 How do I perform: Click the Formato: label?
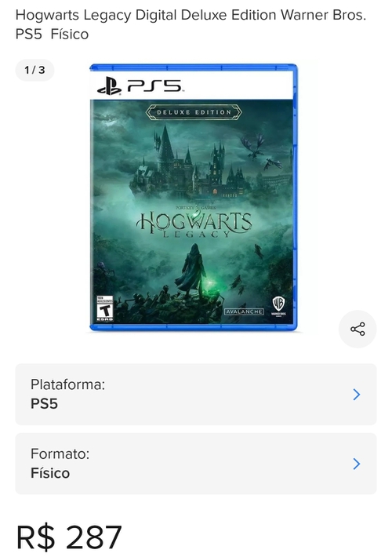pos(60,453)
